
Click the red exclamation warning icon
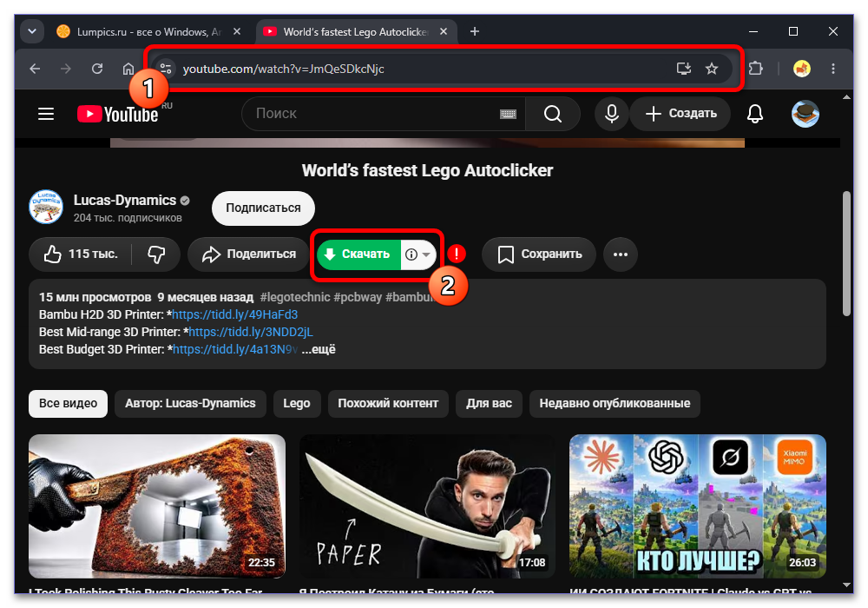(x=457, y=254)
